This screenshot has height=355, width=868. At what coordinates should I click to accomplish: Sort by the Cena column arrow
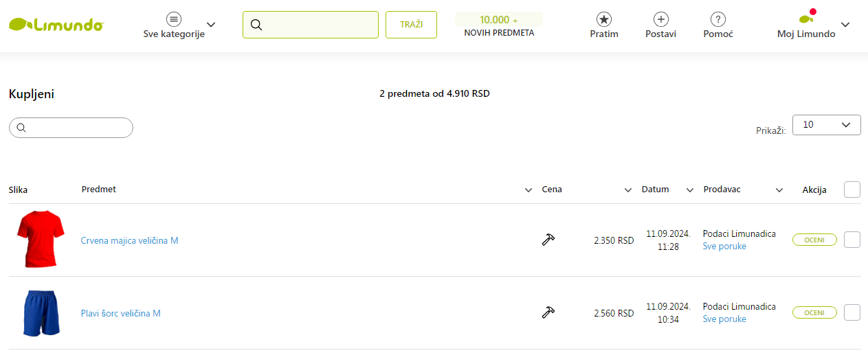[627, 190]
